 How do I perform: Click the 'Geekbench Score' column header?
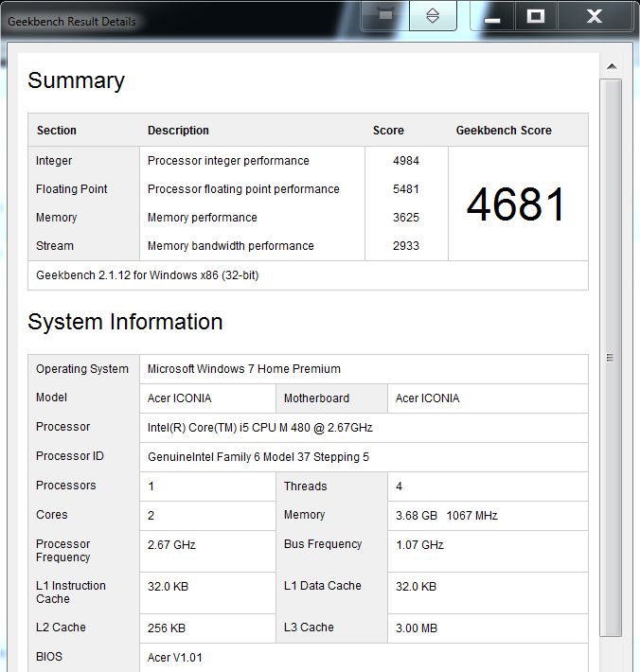pyautogui.click(x=504, y=131)
